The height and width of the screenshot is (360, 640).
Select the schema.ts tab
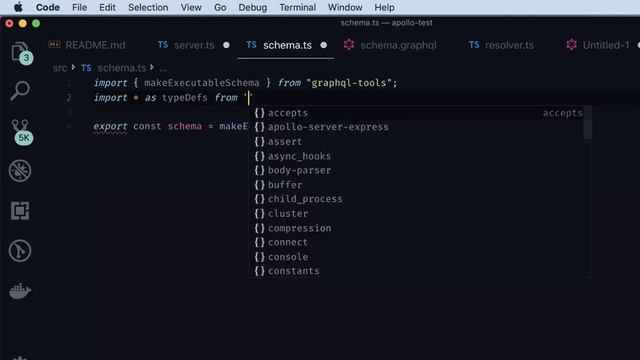tap(286, 45)
